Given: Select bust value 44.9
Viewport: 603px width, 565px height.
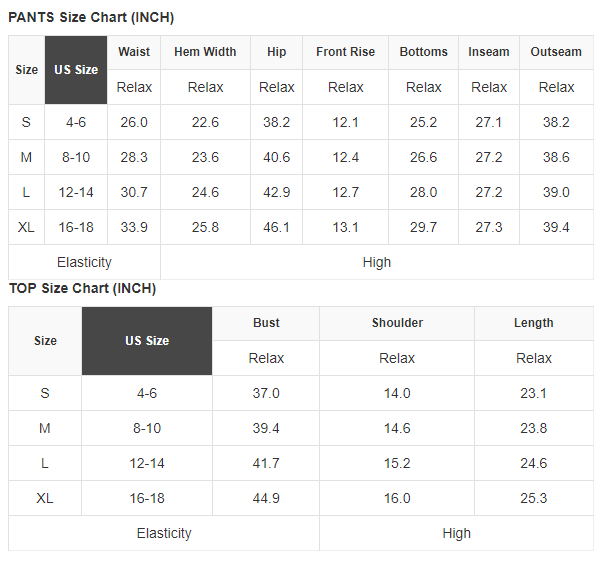Looking at the screenshot, I should pos(266,498).
